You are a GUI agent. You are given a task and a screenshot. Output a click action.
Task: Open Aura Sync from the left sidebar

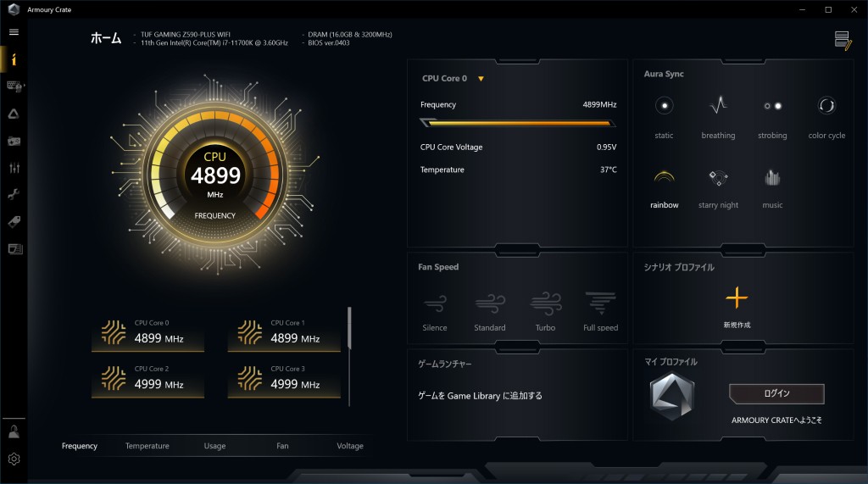pos(14,114)
